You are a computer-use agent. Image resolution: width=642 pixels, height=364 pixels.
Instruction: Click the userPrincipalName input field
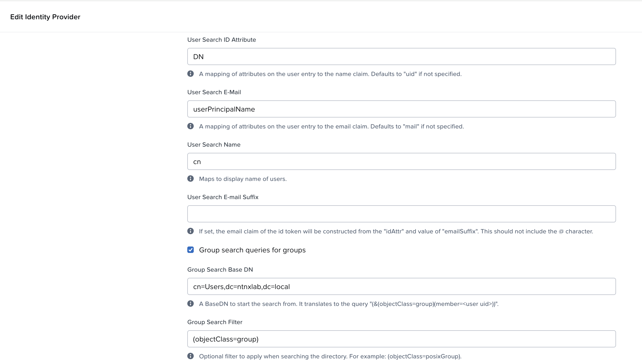coord(401,109)
